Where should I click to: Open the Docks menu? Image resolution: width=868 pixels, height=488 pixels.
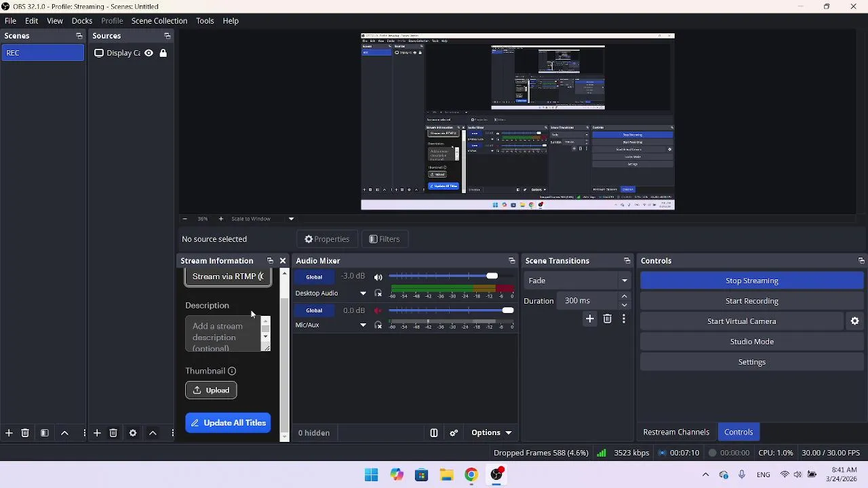point(82,21)
